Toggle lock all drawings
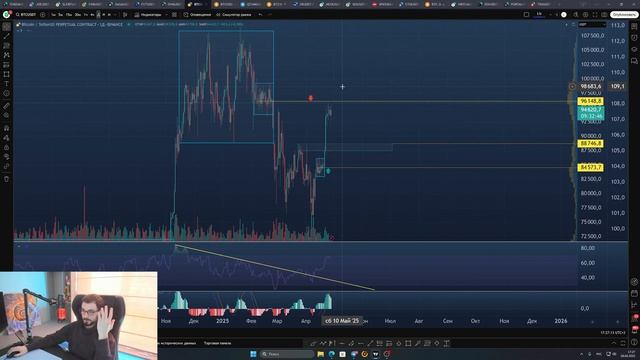Image resolution: width=640 pixels, height=360 pixels. click(7, 147)
